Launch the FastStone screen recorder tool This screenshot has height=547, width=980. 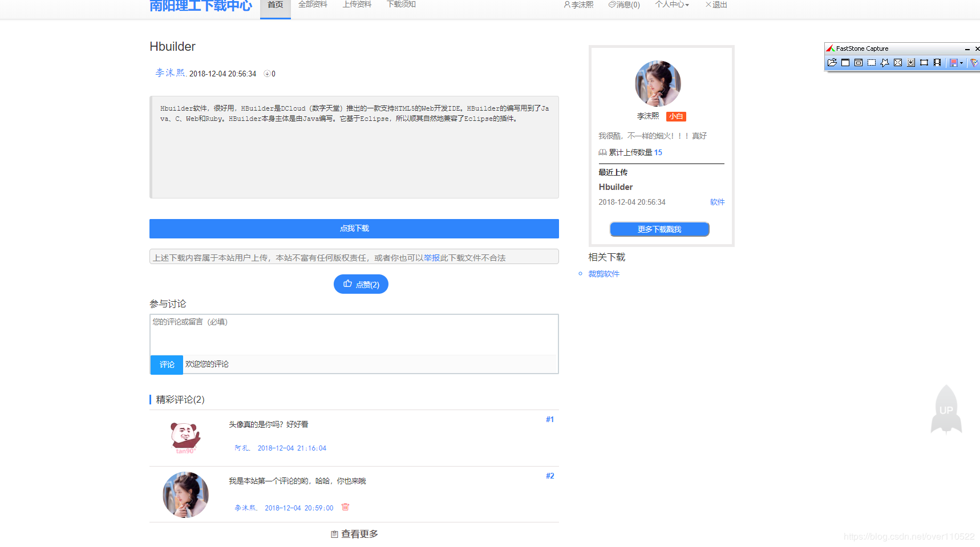tap(937, 63)
